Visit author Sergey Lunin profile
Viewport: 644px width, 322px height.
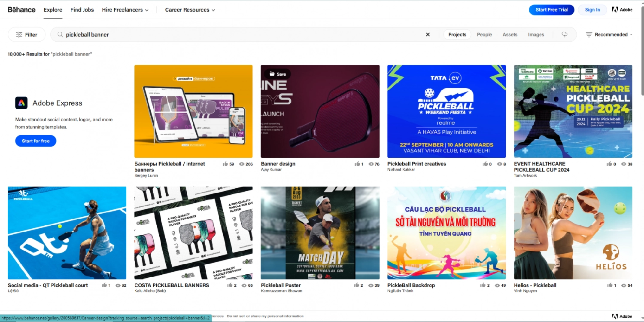click(x=146, y=175)
